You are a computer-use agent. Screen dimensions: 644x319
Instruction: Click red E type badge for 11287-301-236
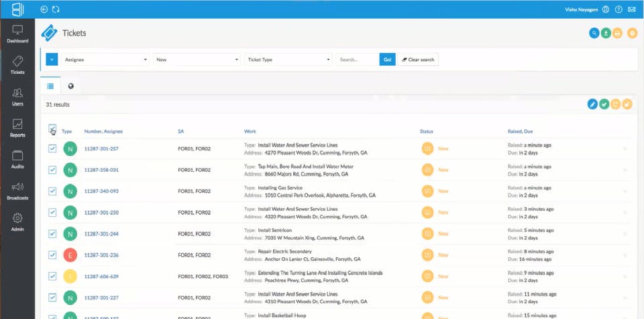point(70,255)
